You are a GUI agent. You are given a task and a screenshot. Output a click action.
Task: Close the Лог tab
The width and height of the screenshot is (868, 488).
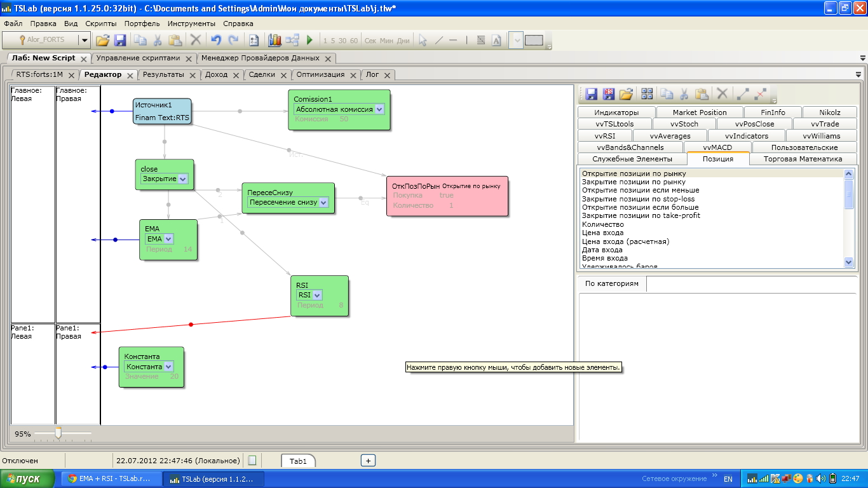pyautogui.click(x=386, y=75)
